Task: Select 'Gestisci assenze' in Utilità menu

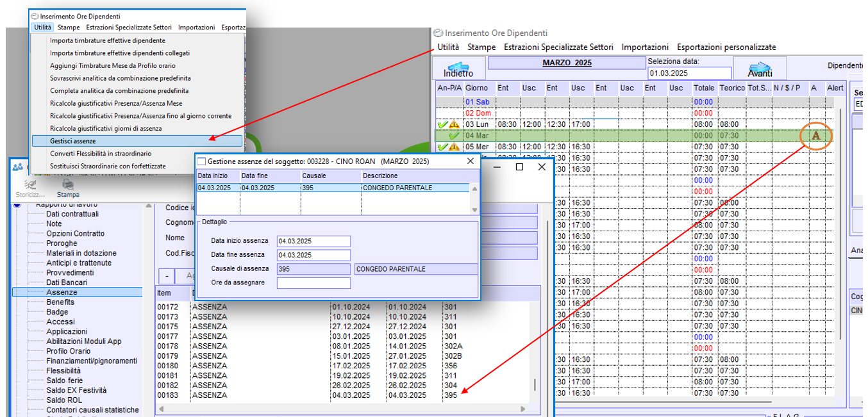Action: click(x=137, y=141)
